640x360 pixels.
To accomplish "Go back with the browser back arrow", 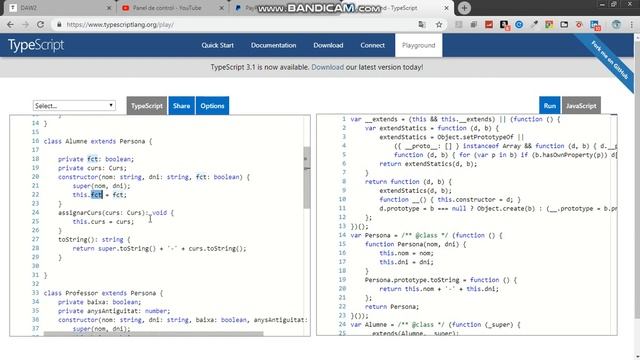I will point(10,24).
